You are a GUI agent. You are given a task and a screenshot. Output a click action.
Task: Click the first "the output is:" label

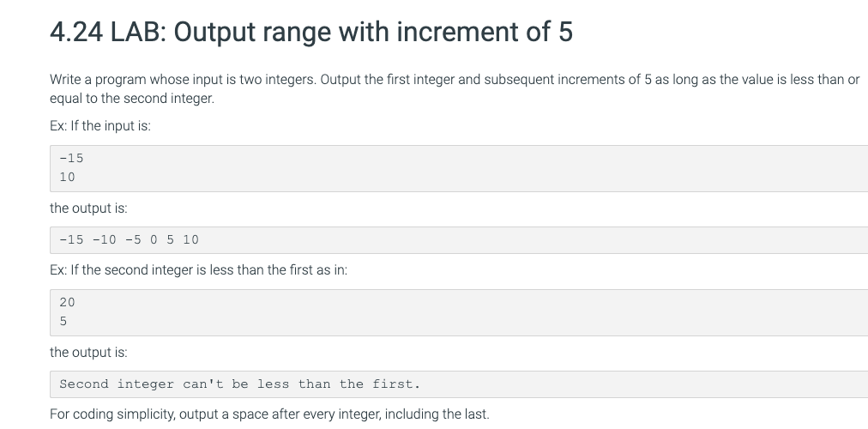(x=88, y=208)
